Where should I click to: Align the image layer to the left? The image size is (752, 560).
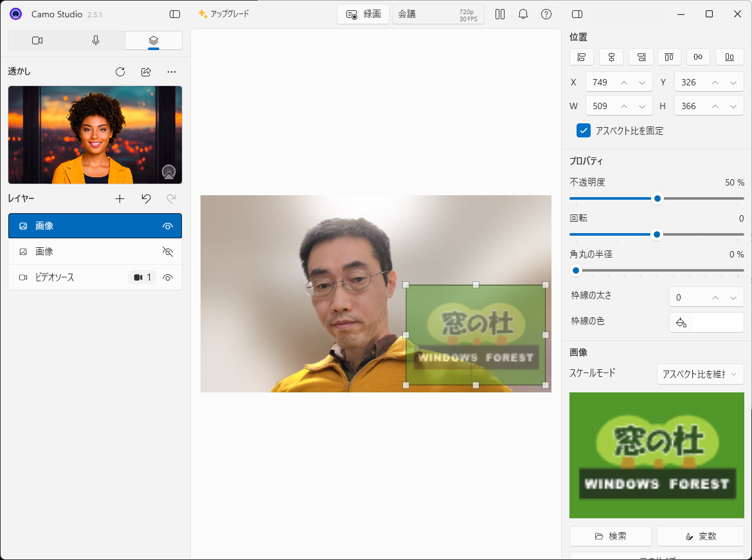tap(582, 57)
